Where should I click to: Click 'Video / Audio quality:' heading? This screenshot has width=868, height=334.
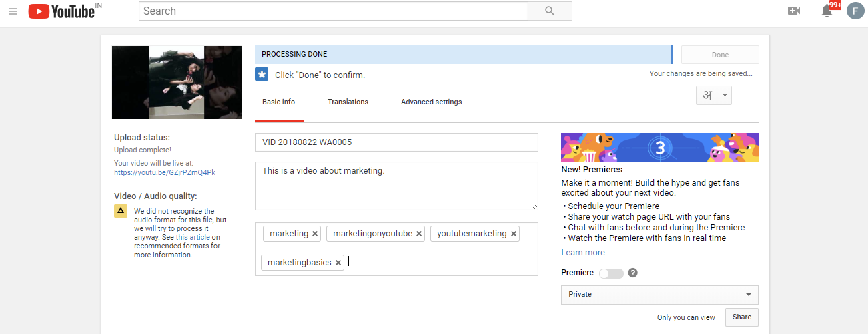pyautogui.click(x=155, y=196)
